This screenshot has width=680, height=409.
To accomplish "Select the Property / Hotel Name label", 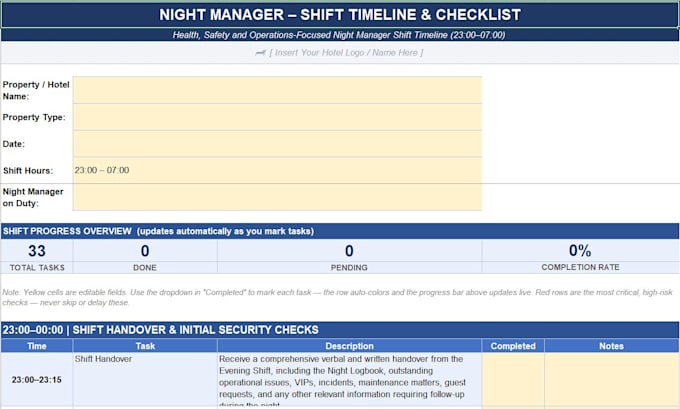I will pyautogui.click(x=36, y=90).
